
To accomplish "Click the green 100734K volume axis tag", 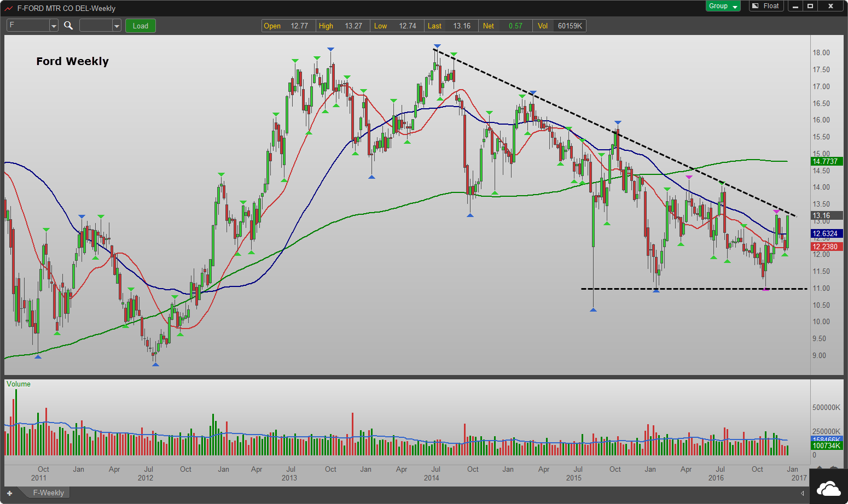I will (827, 446).
